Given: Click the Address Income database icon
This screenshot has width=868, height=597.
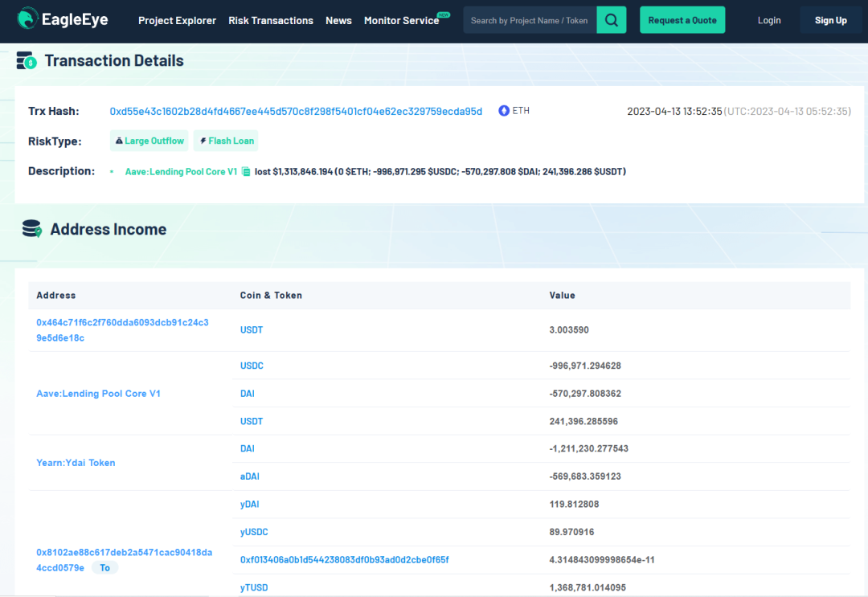Looking at the screenshot, I should click(x=31, y=229).
